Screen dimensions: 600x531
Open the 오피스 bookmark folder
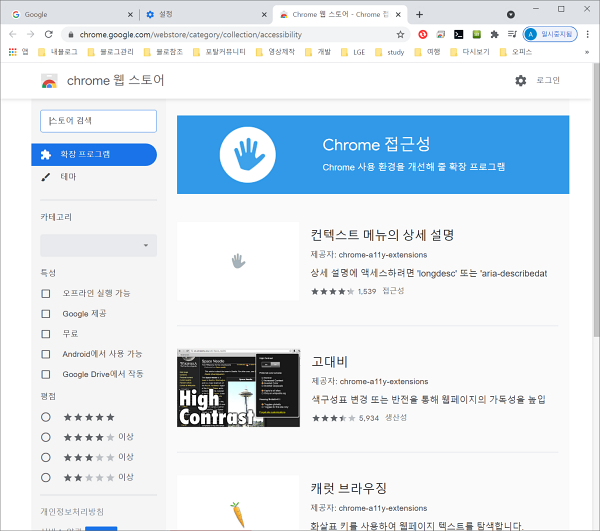pyautogui.click(x=516, y=52)
